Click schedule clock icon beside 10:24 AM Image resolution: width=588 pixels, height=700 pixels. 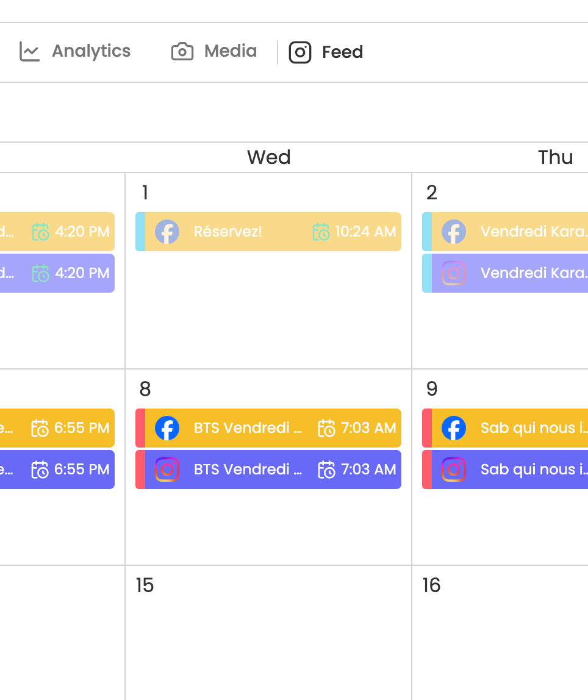pyautogui.click(x=321, y=232)
